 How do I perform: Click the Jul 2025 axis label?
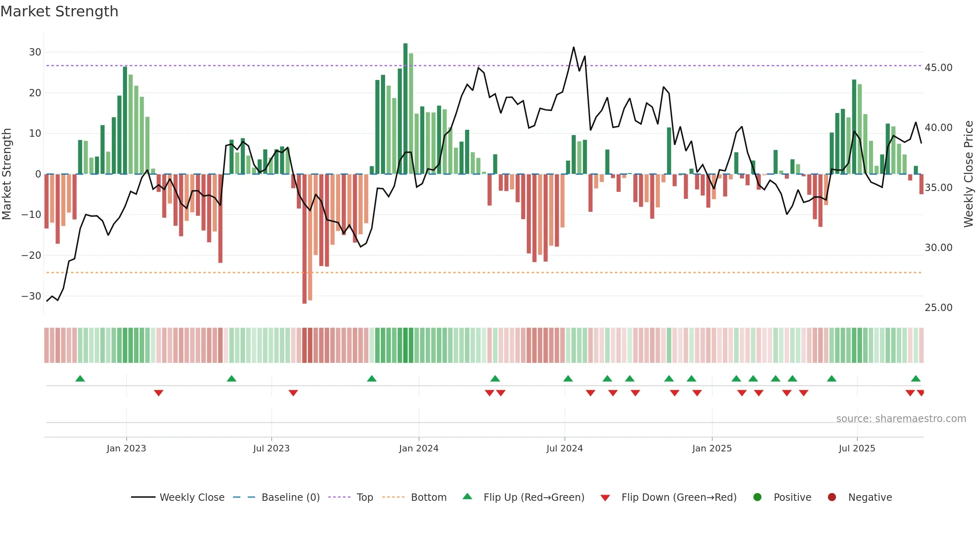tap(857, 448)
